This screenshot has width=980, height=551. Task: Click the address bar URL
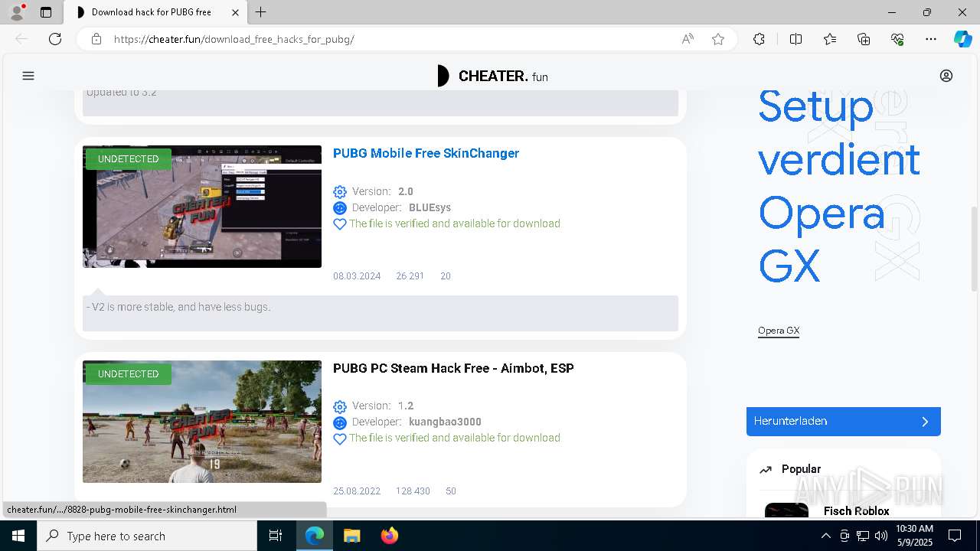coord(234,39)
